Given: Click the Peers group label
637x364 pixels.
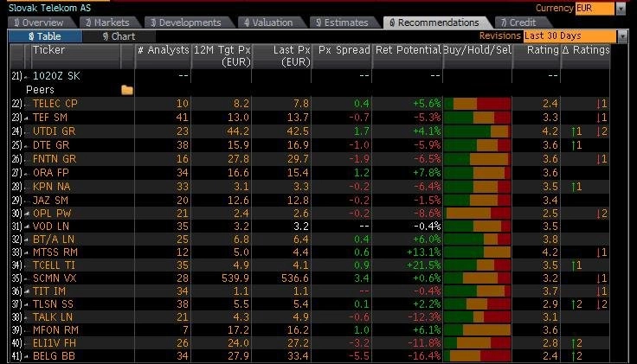Looking at the screenshot, I should (x=40, y=90).
